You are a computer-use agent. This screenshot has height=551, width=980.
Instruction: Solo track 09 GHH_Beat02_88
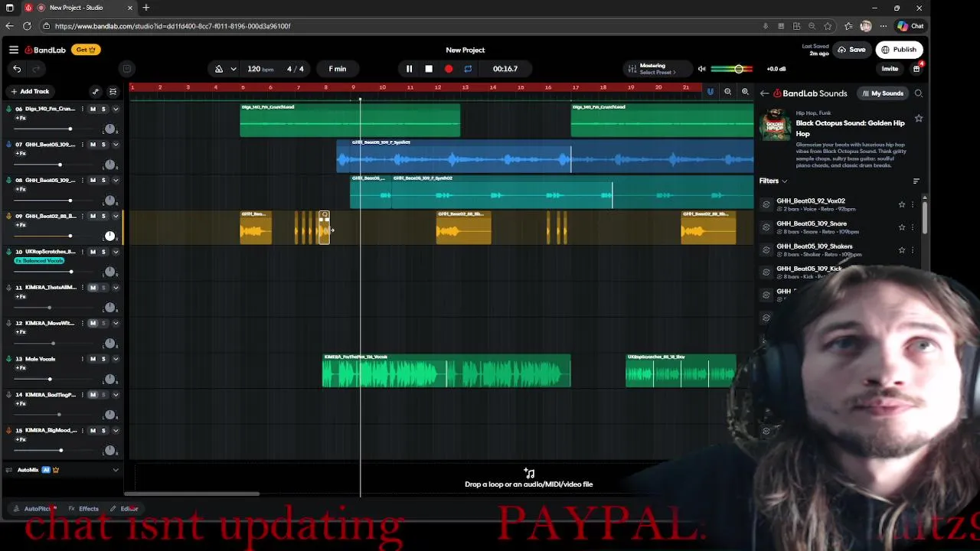(x=104, y=216)
